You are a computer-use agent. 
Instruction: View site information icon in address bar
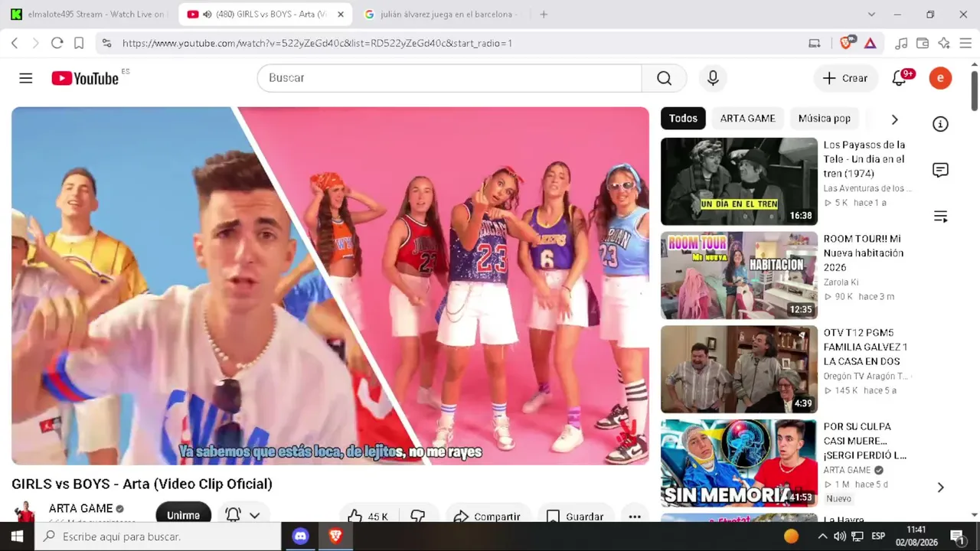click(106, 44)
